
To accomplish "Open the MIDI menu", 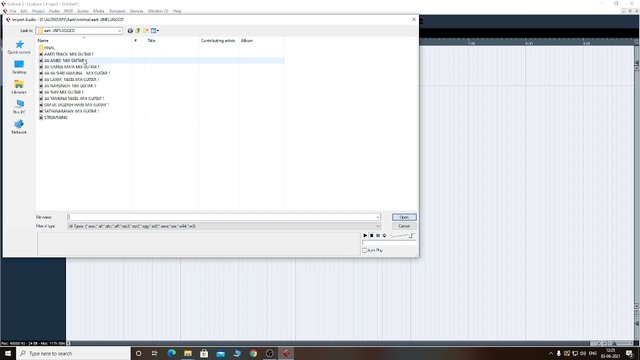I will 68,11.
